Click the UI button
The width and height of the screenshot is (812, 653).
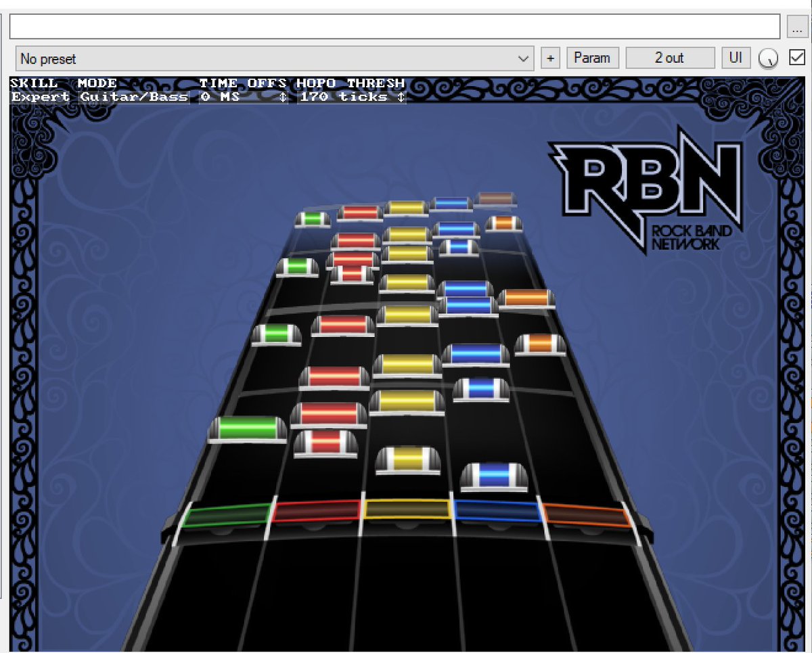(736, 58)
